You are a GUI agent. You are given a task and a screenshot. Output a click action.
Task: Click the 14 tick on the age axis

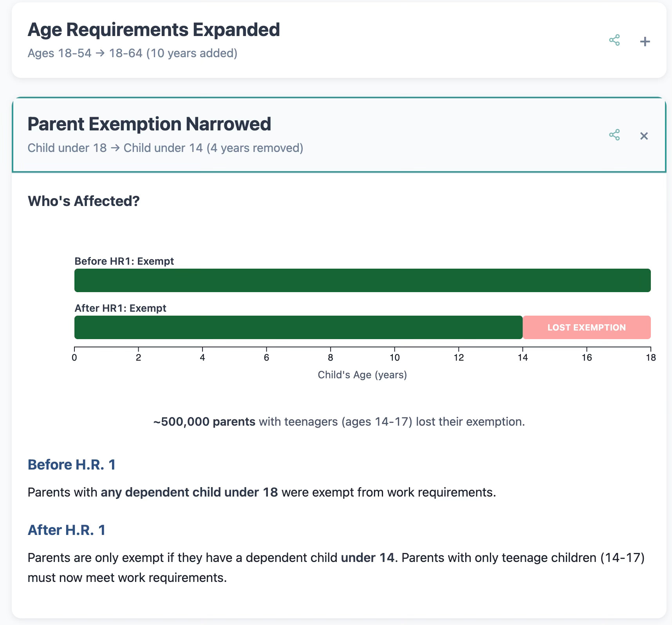click(522, 357)
